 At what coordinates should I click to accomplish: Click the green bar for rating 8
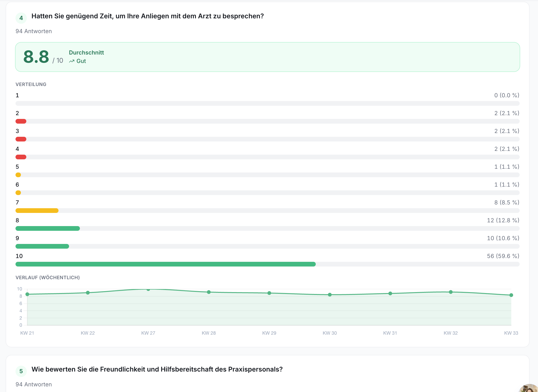[48, 228]
